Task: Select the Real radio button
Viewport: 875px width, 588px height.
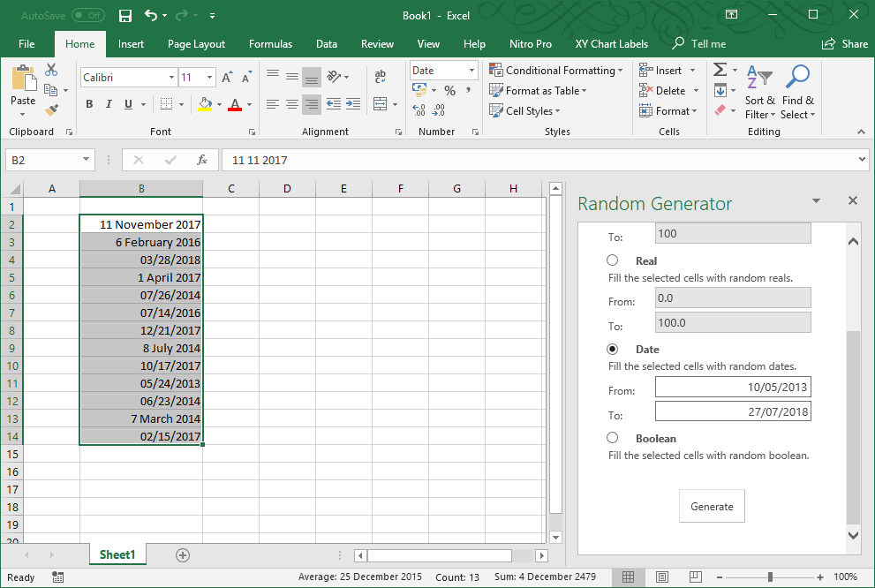Action: 613,260
